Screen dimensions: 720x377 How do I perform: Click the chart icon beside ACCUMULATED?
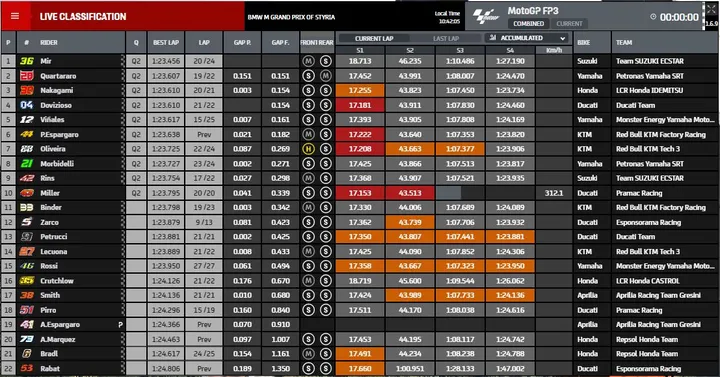click(493, 38)
